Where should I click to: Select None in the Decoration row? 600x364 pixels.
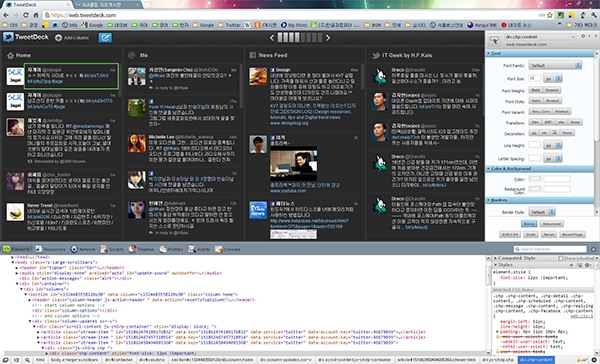coord(567,133)
